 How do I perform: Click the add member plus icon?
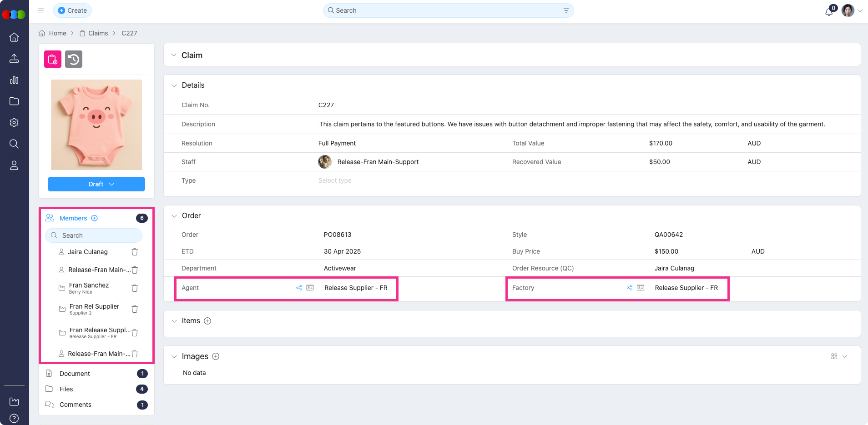(95, 218)
